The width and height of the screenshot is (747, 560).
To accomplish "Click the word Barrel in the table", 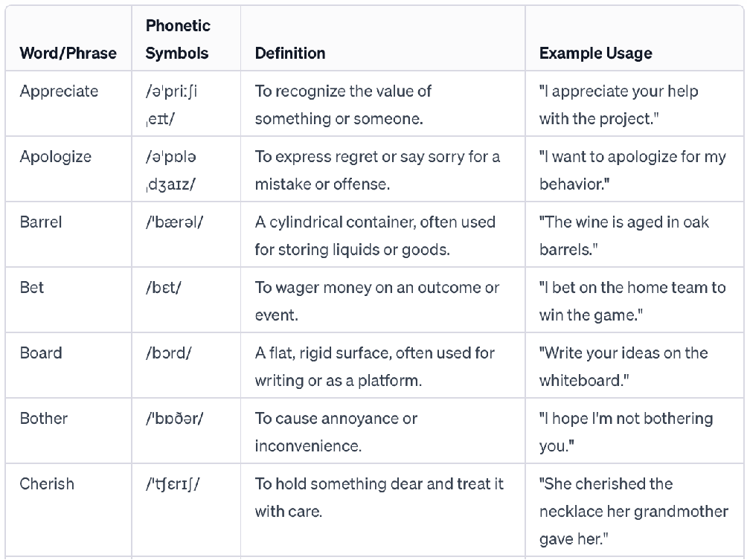I will click(41, 222).
